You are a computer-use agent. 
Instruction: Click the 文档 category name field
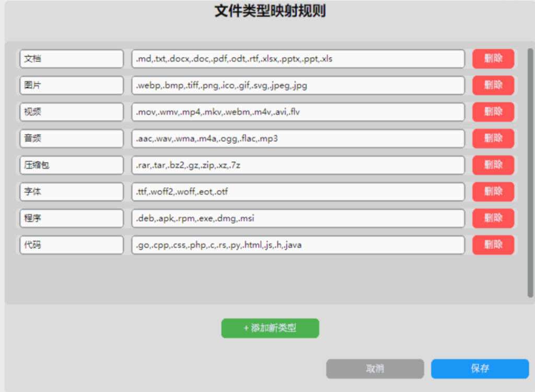tap(71, 59)
